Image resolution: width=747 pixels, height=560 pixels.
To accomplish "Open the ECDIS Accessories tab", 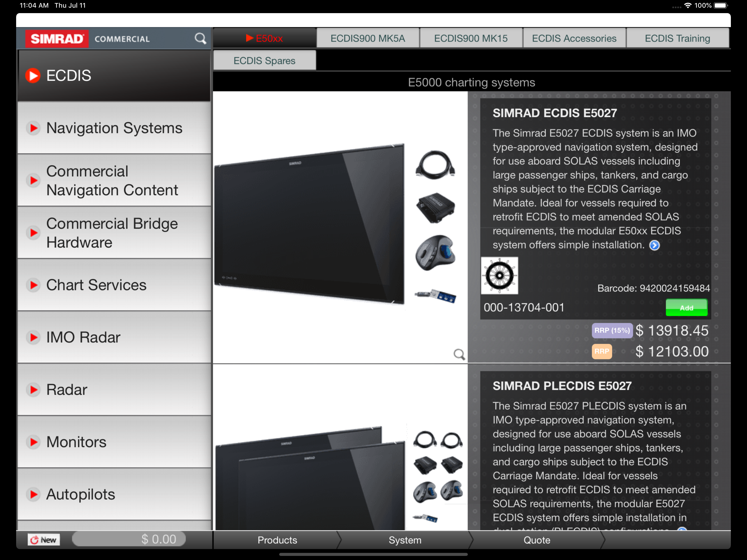I will pos(574,39).
